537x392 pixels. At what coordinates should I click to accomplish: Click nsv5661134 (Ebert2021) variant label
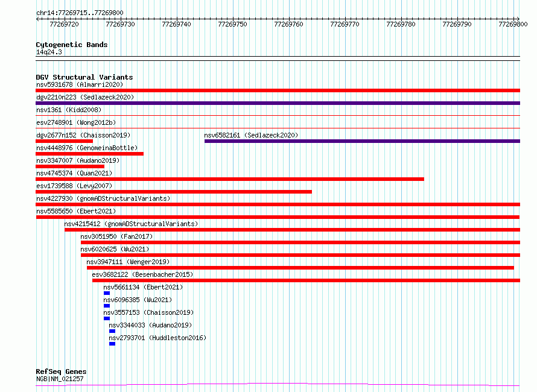(143, 287)
